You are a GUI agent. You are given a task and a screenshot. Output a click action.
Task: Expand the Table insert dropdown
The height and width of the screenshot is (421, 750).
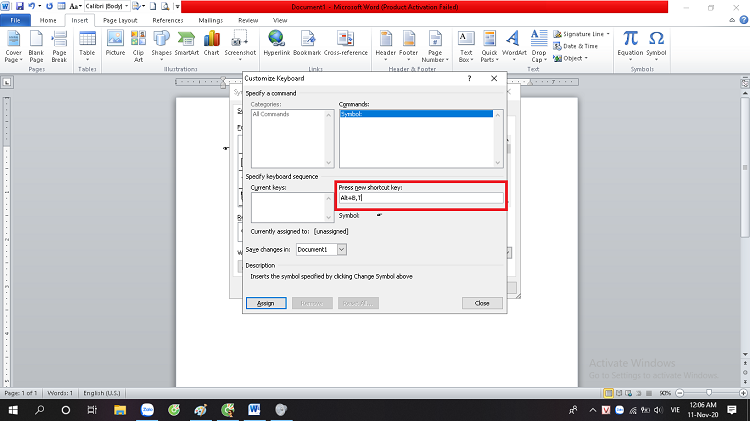87,46
